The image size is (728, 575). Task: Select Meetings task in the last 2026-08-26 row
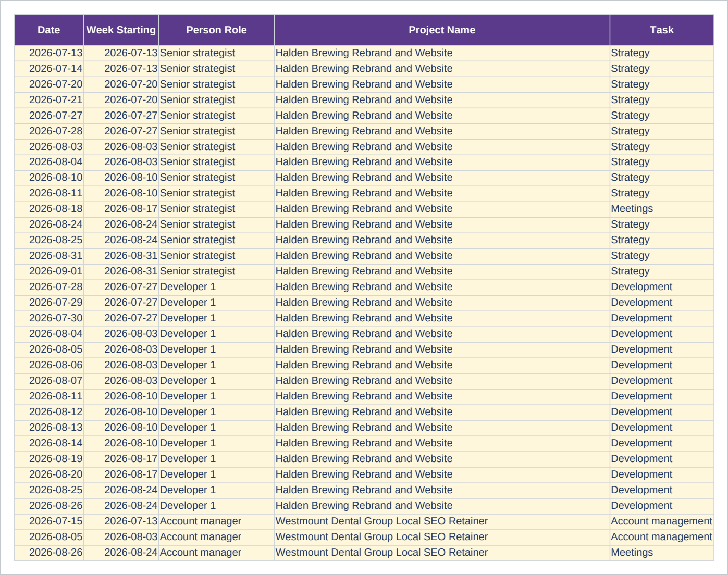662,553
